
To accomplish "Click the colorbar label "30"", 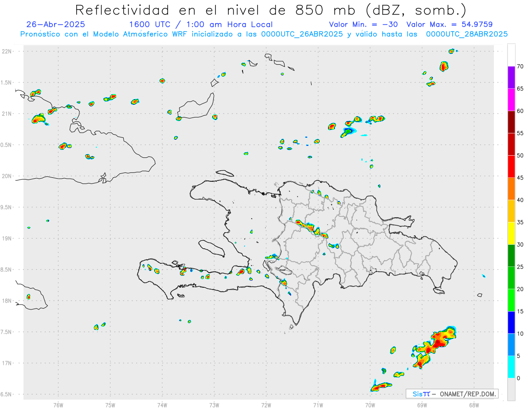I will tap(520, 245).
